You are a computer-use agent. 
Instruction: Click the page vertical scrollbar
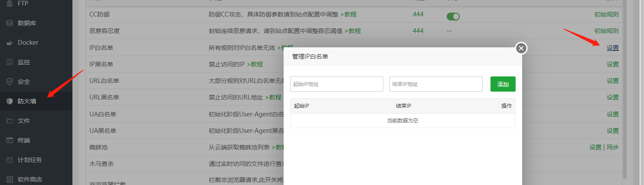(x=625, y=89)
